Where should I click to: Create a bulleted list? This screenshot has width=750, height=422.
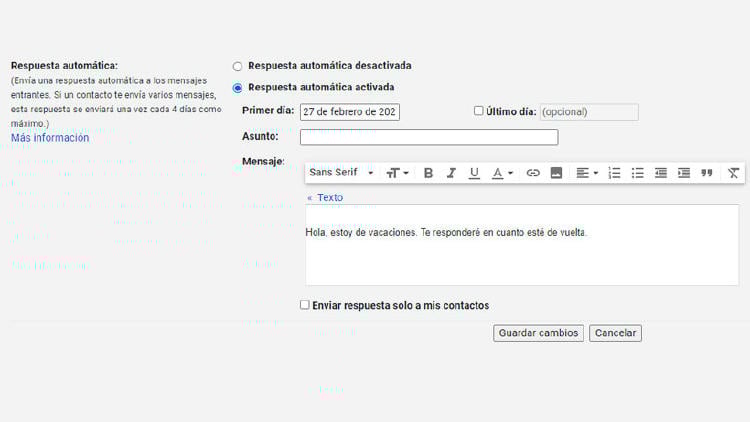pos(638,173)
